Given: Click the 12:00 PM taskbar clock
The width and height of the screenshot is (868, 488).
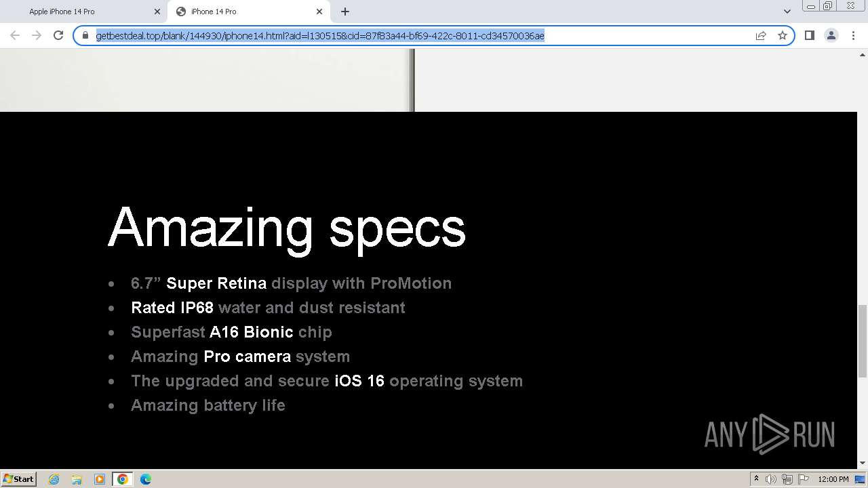Looking at the screenshot, I should click(x=833, y=479).
